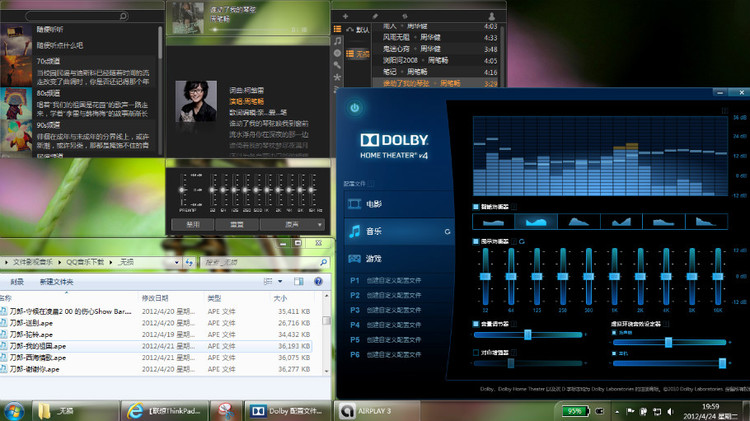Open the star favorites icon in player sidebar
This screenshot has width=750, height=421.
[x=337, y=77]
